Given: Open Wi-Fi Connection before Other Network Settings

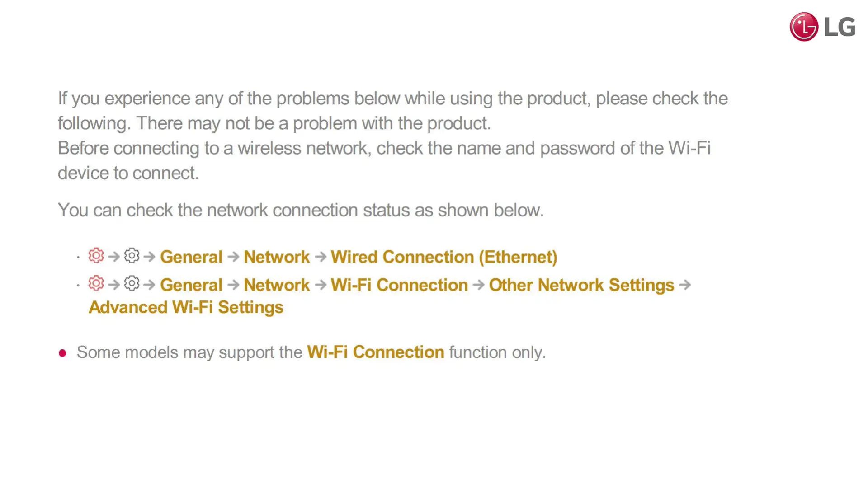Looking at the screenshot, I should coord(399,285).
